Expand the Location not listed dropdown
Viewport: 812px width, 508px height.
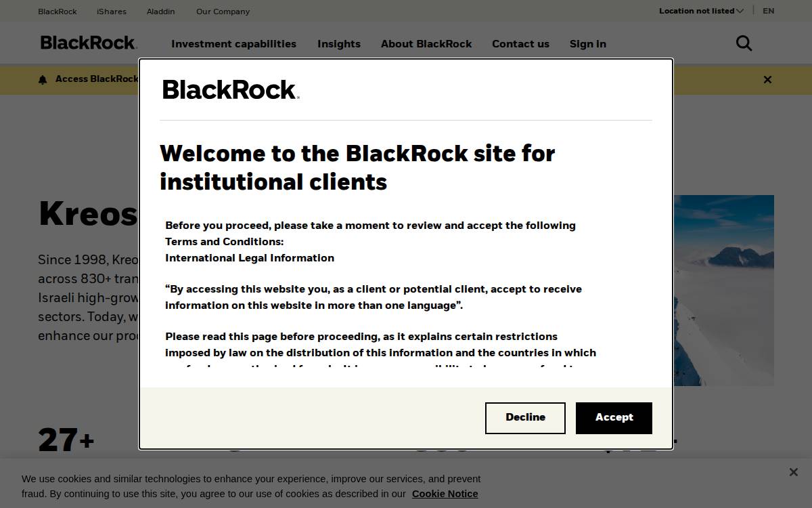point(701,11)
